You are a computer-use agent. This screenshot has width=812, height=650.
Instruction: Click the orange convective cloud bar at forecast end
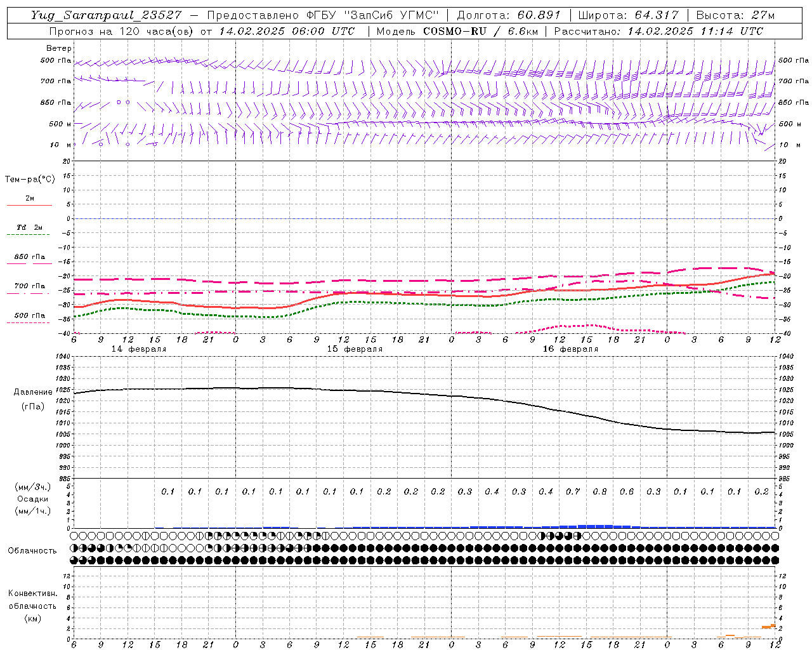pos(769,627)
